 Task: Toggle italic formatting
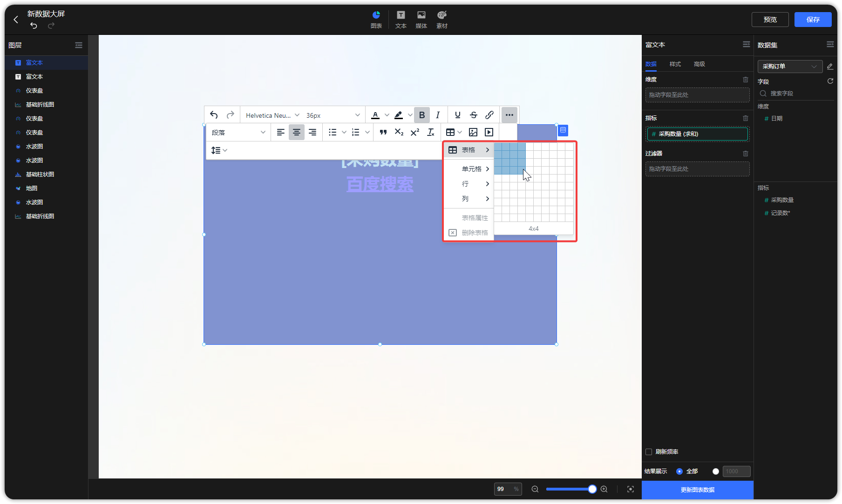(438, 115)
